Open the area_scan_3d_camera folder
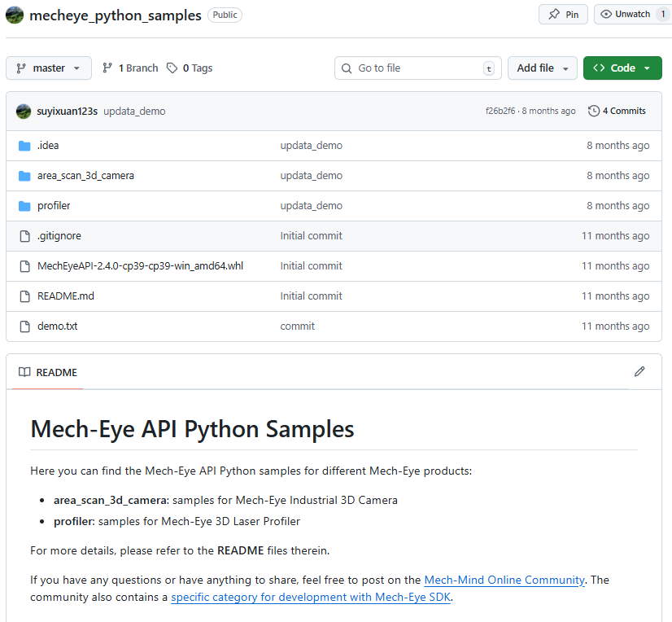The width and height of the screenshot is (672, 622). [x=85, y=176]
